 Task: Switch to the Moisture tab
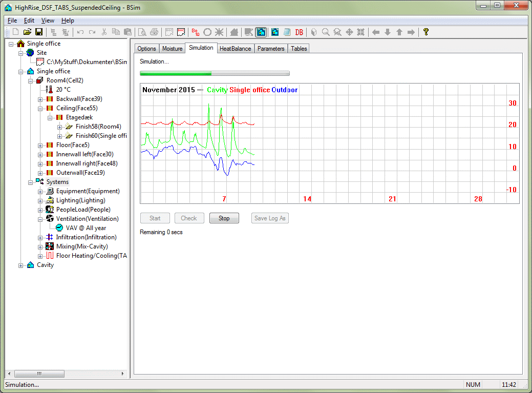click(x=173, y=49)
